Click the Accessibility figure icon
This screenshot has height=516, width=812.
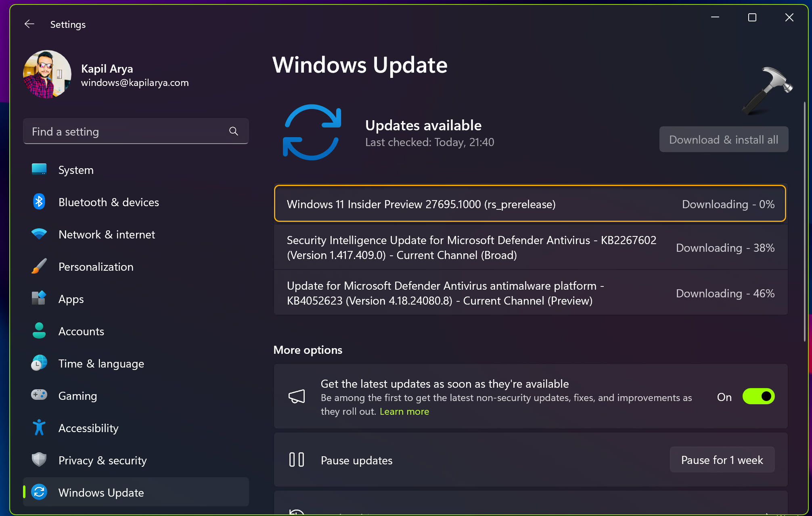click(x=39, y=428)
